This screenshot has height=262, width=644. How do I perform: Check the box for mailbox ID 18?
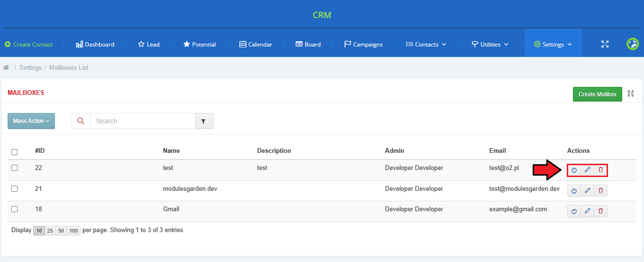pyautogui.click(x=14, y=209)
